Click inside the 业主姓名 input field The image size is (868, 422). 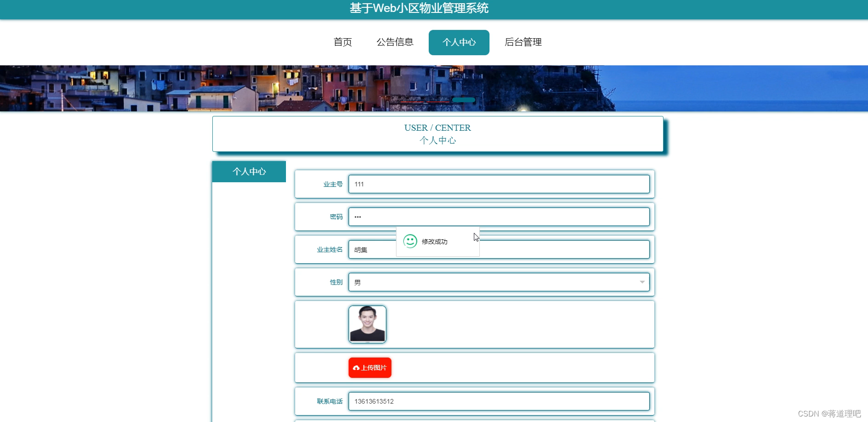(368, 249)
